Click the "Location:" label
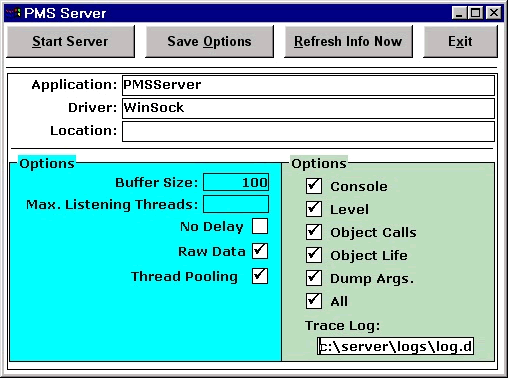 [x=84, y=131]
